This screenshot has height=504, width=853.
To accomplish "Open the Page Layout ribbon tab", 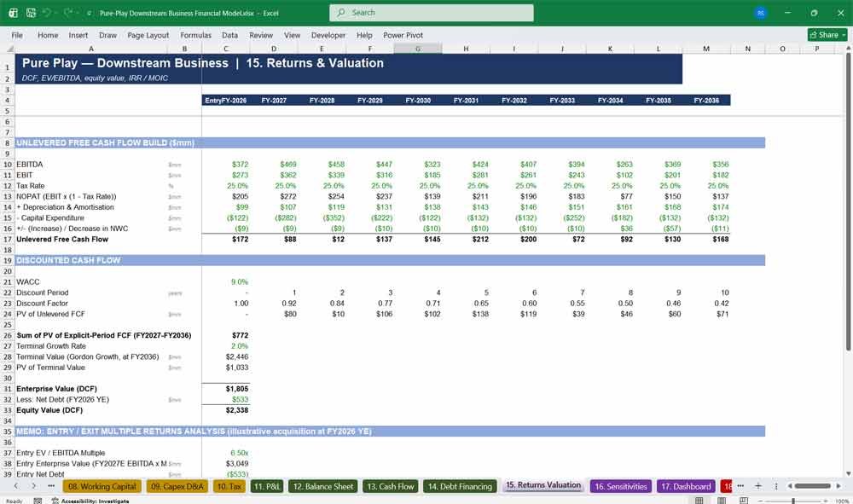I will tap(148, 35).
